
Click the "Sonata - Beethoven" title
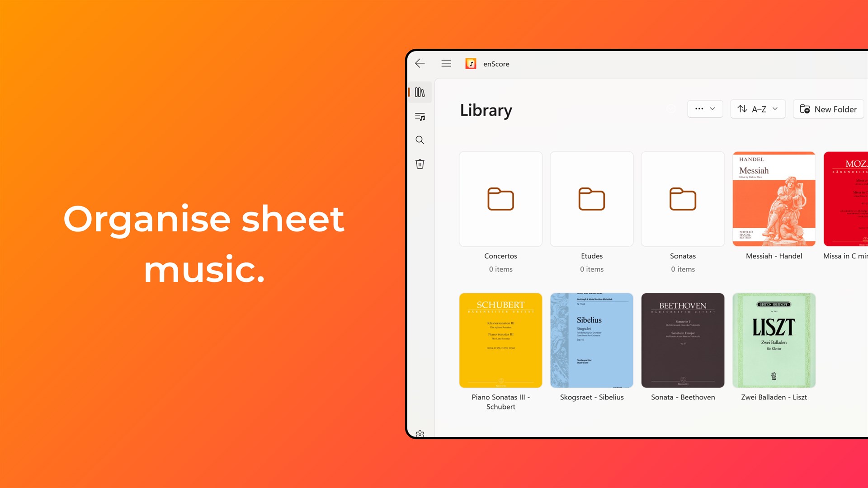(x=683, y=397)
